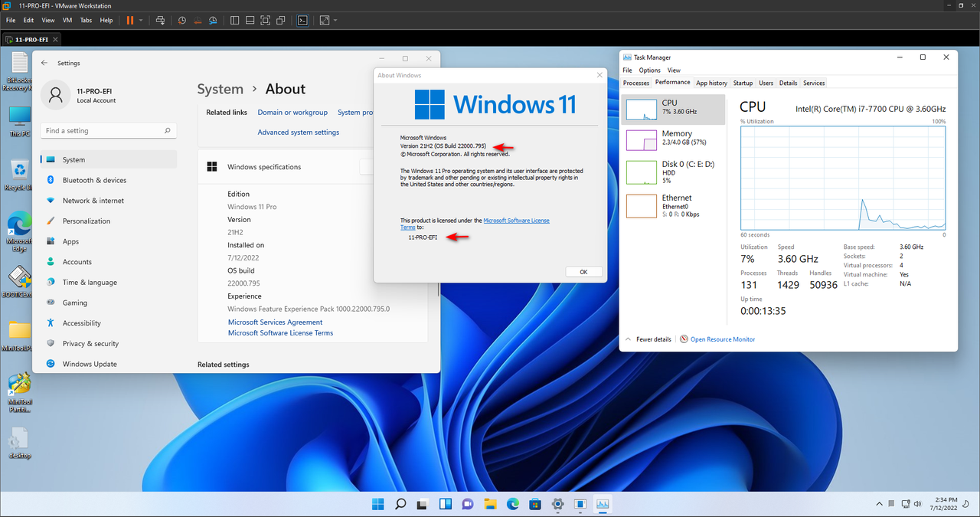The width and height of the screenshot is (980, 517).
Task: Collapse Task Manager with Fewer details
Action: [648, 339]
